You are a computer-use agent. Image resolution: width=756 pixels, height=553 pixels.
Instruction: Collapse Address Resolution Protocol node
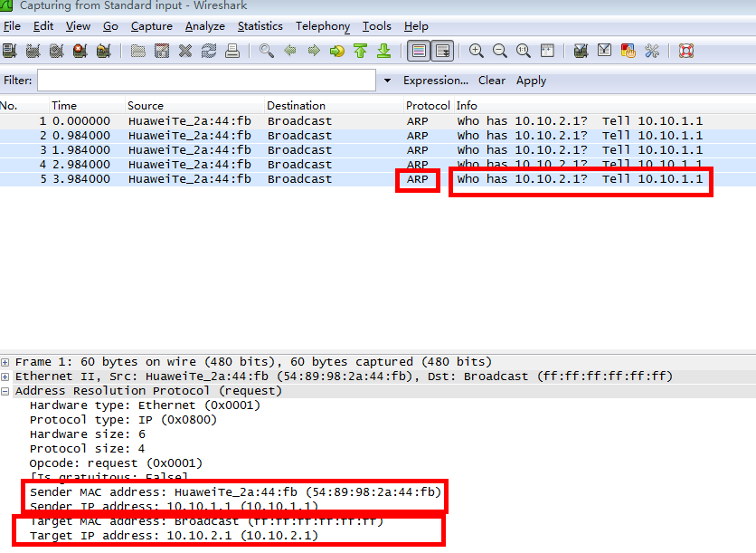click(x=5, y=391)
